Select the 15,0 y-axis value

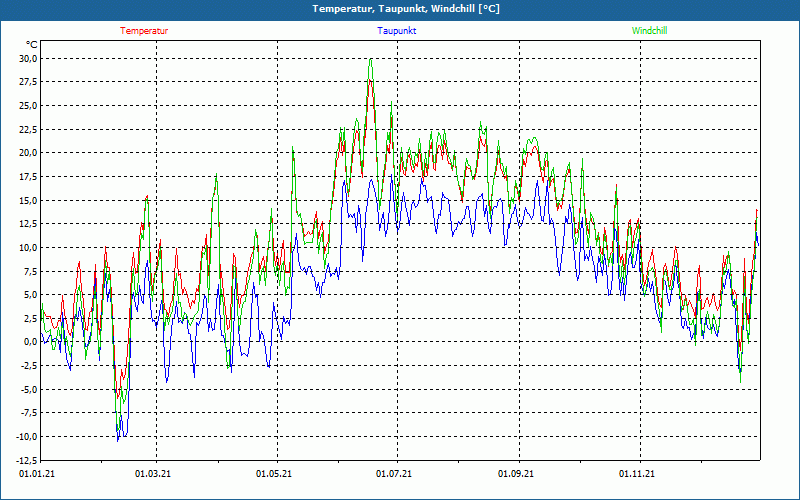[28, 201]
